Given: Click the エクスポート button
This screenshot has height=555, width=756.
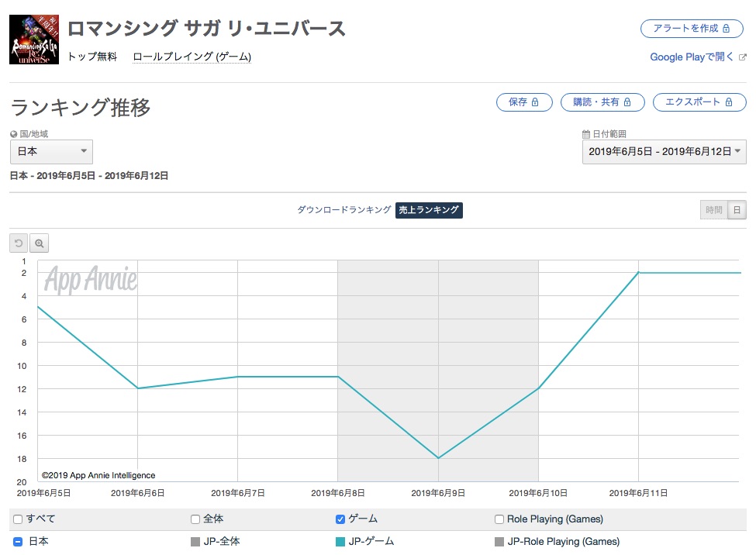Looking at the screenshot, I should (699, 102).
